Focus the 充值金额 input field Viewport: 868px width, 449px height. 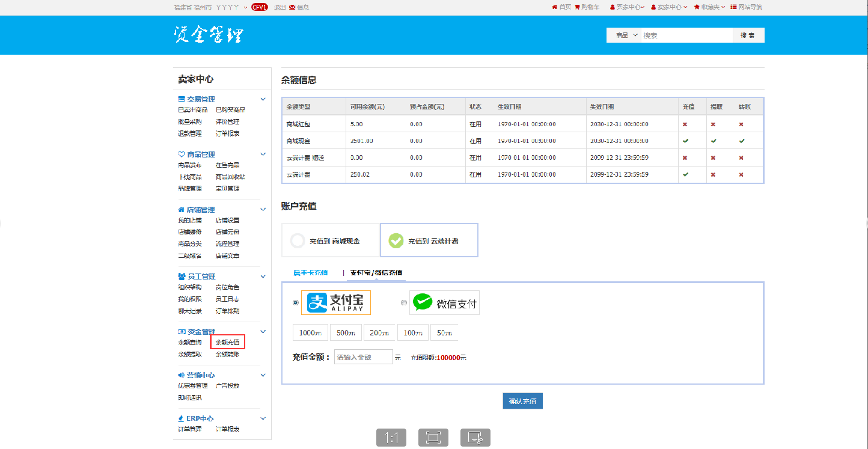point(364,357)
